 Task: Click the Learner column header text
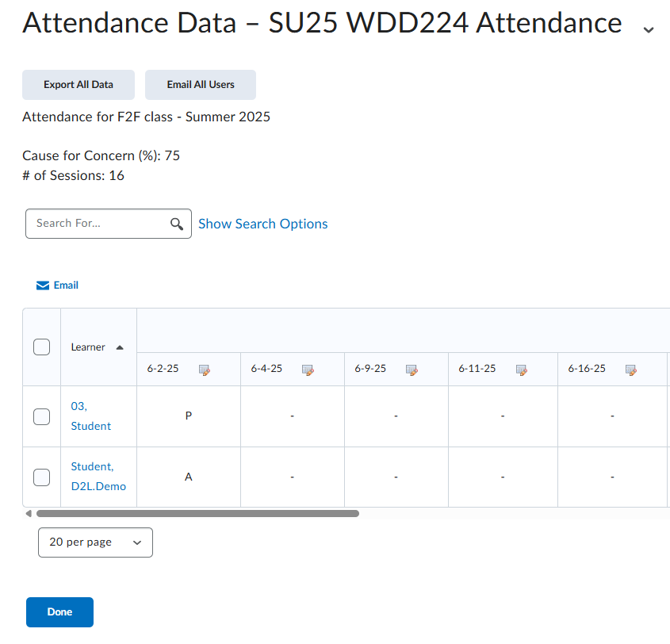(87, 347)
